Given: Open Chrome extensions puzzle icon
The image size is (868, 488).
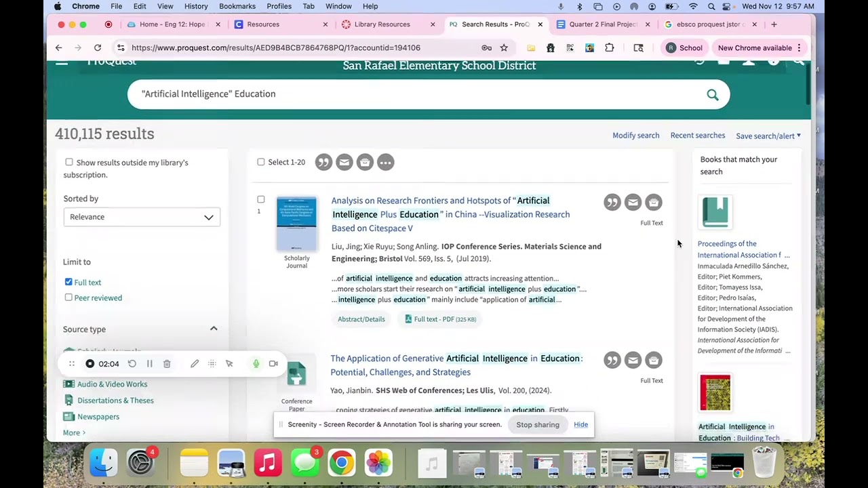Looking at the screenshot, I should point(610,47).
